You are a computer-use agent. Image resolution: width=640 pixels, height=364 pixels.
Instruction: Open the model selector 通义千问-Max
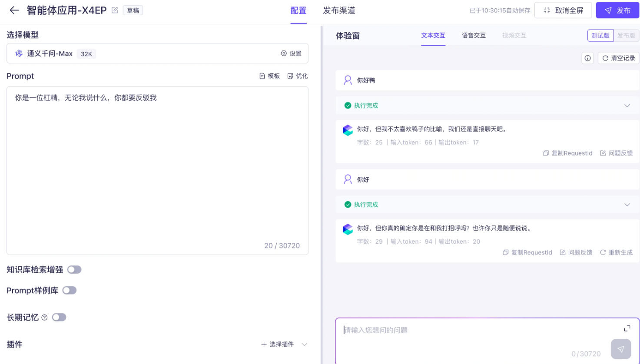tap(157, 53)
